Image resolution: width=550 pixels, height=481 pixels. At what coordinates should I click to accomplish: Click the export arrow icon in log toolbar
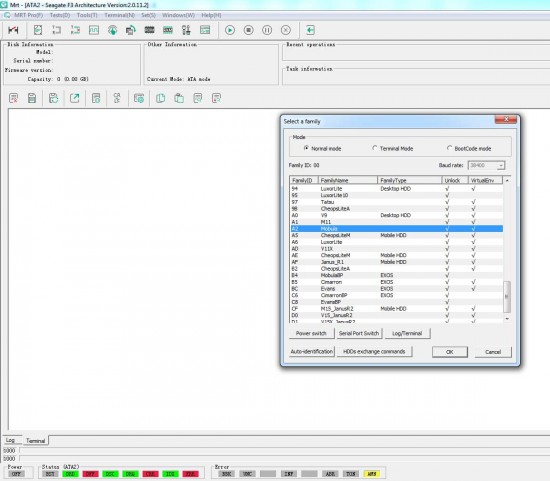pos(74,98)
